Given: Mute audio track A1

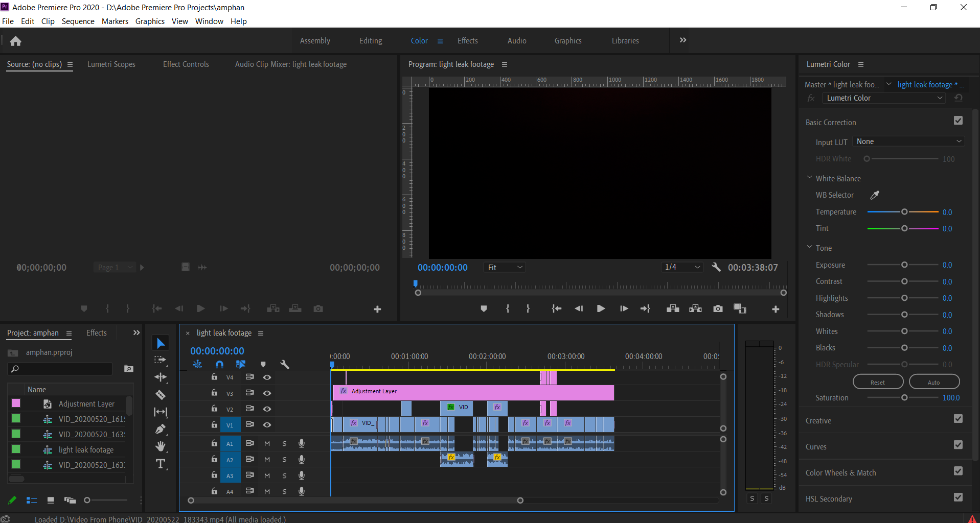Looking at the screenshot, I should (x=267, y=444).
